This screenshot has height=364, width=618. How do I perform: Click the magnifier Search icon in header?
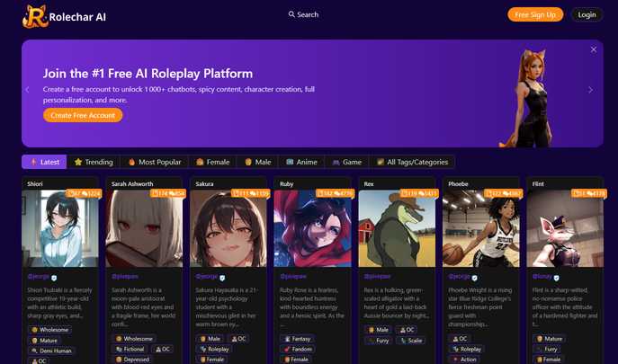click(291, 14)
